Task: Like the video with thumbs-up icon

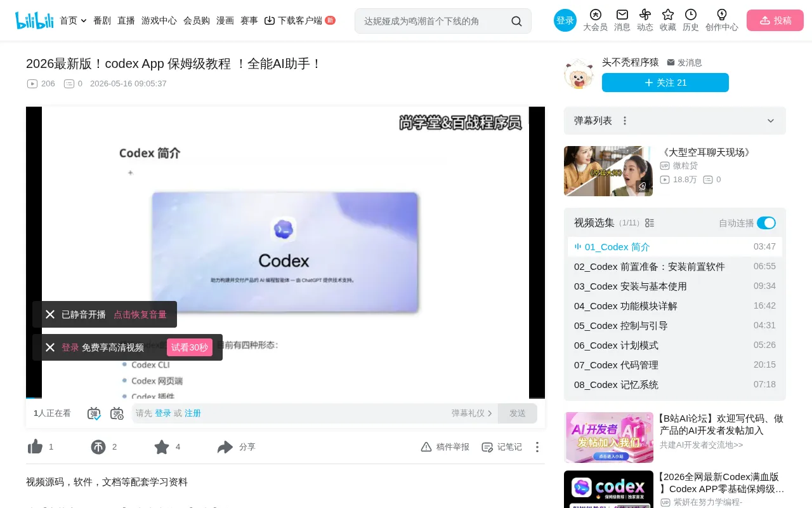Action: (35, 447)
